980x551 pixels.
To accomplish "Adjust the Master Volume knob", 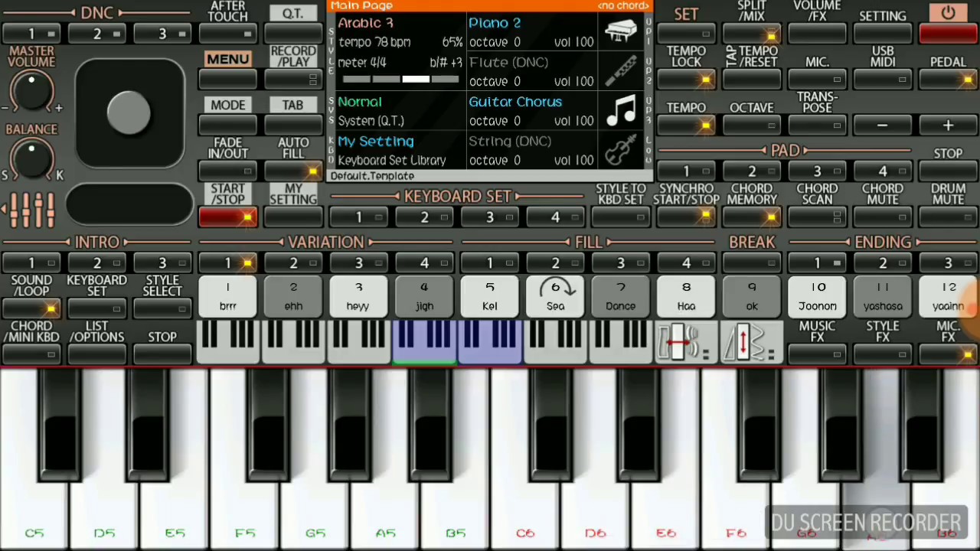I will point(31,91).
